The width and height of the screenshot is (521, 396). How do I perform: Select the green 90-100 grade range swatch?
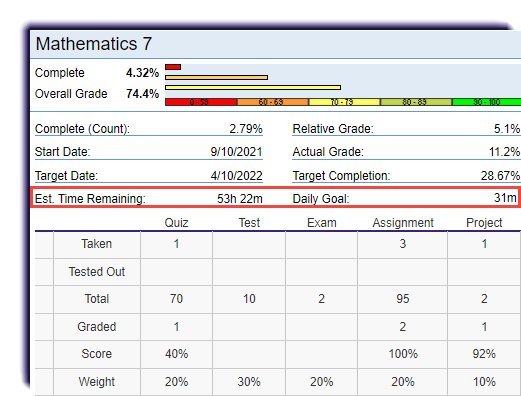tap(487, 102)
